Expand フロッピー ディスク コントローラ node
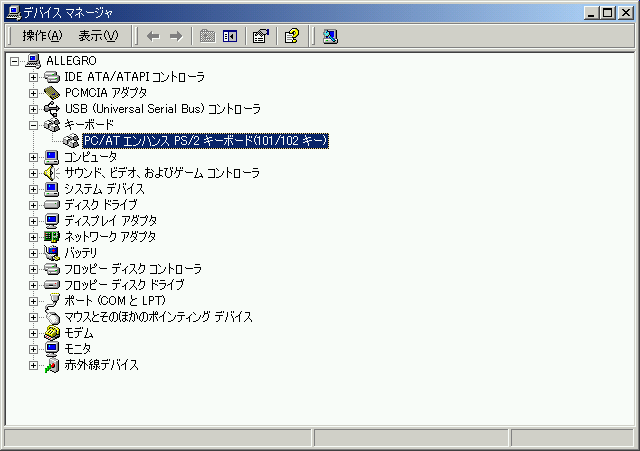The image size is (640, 451). click(x=33, y=269)
